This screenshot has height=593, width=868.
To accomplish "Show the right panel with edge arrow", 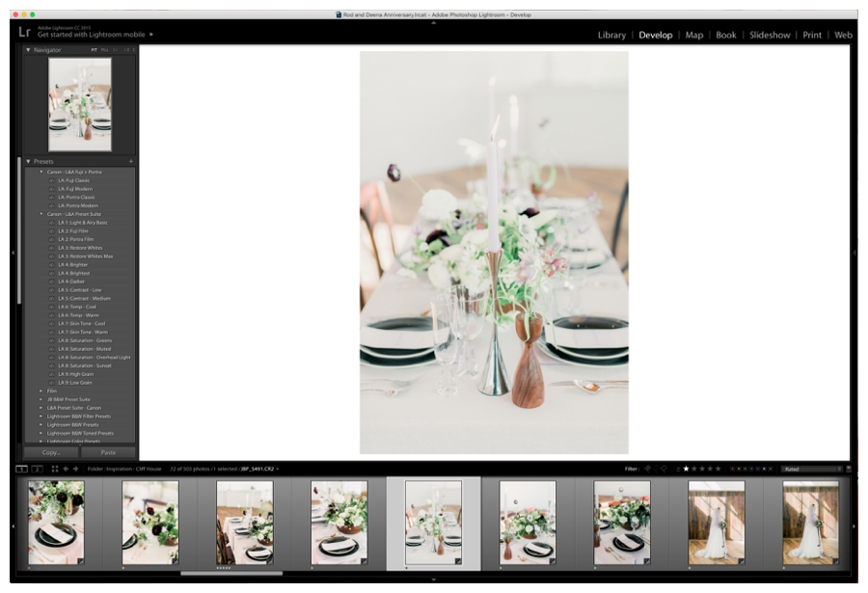I will coord(854,253).
